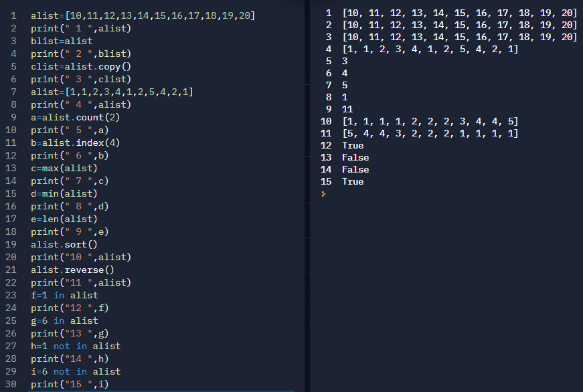Click console output value 11 on line 9
The height and width of the screenshot is (392, 583).
[x=347, y=109]
